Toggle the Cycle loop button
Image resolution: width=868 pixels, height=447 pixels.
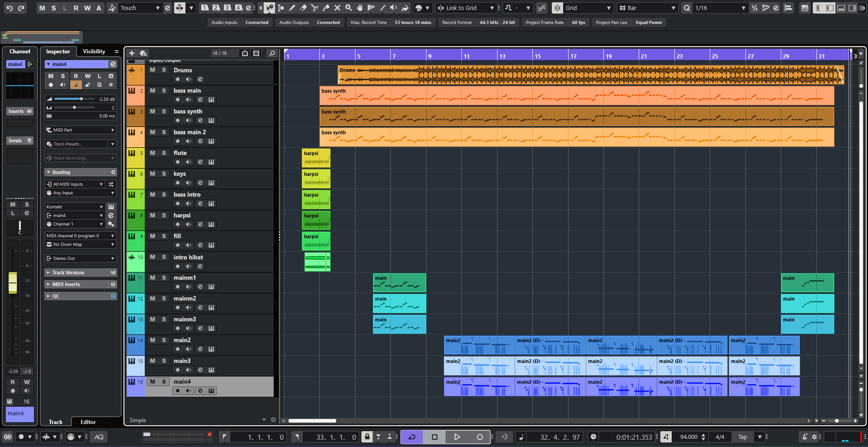pos(412,437)
